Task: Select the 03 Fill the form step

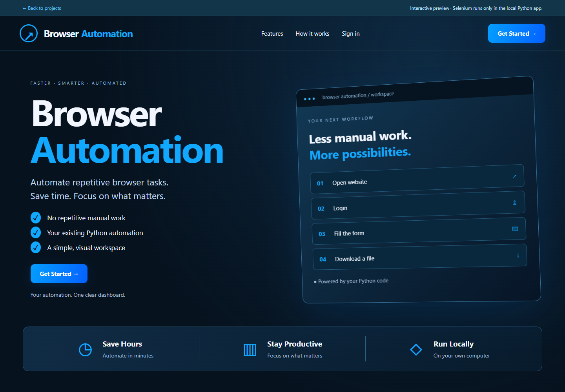Action: pyautogui.click(x=419, y=231)
